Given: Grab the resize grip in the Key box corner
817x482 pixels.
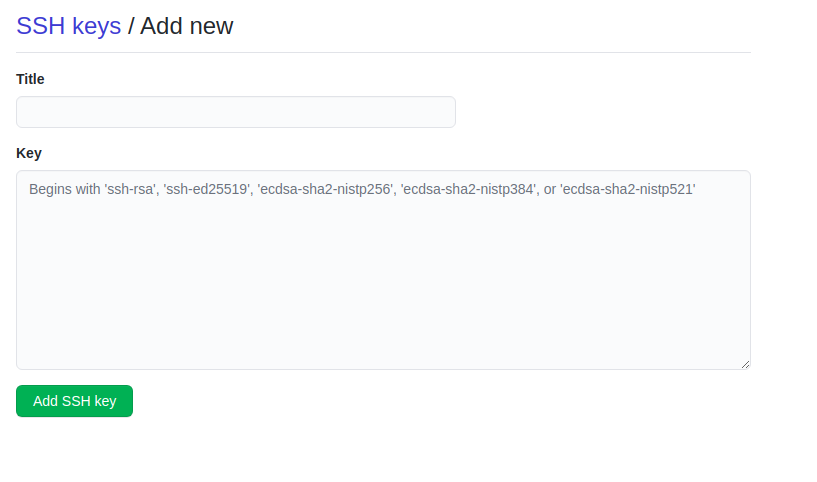Looking at the screenshot, I should (745, 364).
